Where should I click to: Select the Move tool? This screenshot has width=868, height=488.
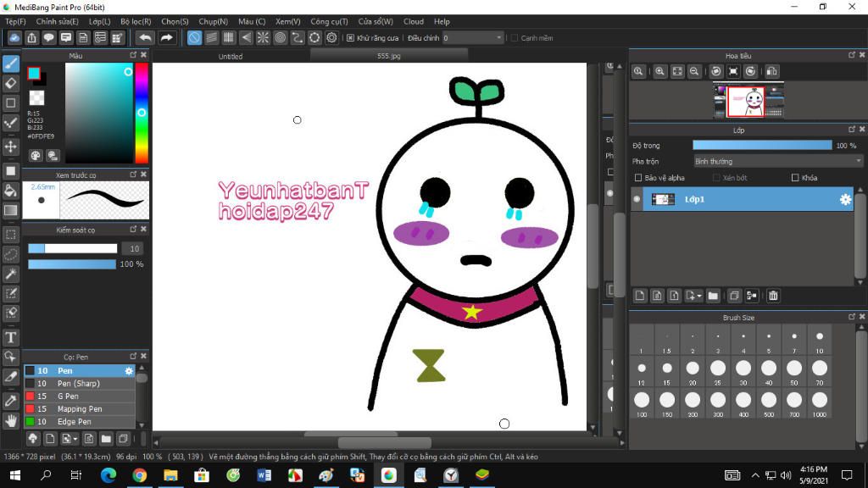10,147
